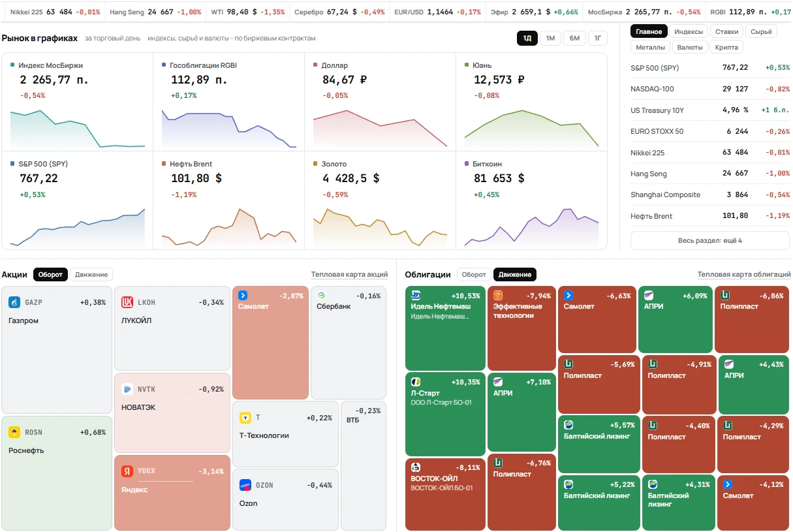Viewport: 793px width, 532px height.
Task: Open the Золото chart card
Action: pyautogui.click(x=380, y=200)
